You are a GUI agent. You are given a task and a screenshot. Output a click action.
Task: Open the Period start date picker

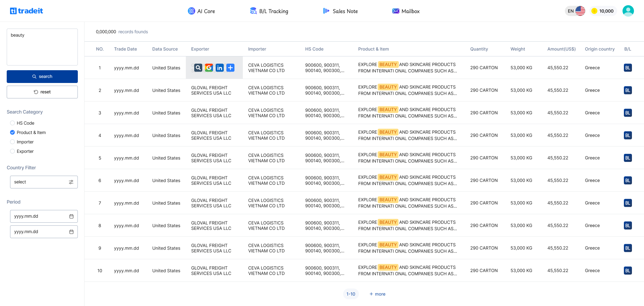pos(44,216)
